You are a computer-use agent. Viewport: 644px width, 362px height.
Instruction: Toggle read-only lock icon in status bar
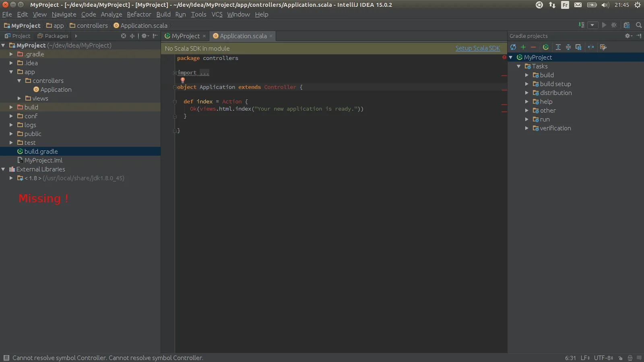pyautogui.click(x=621, y=358)
